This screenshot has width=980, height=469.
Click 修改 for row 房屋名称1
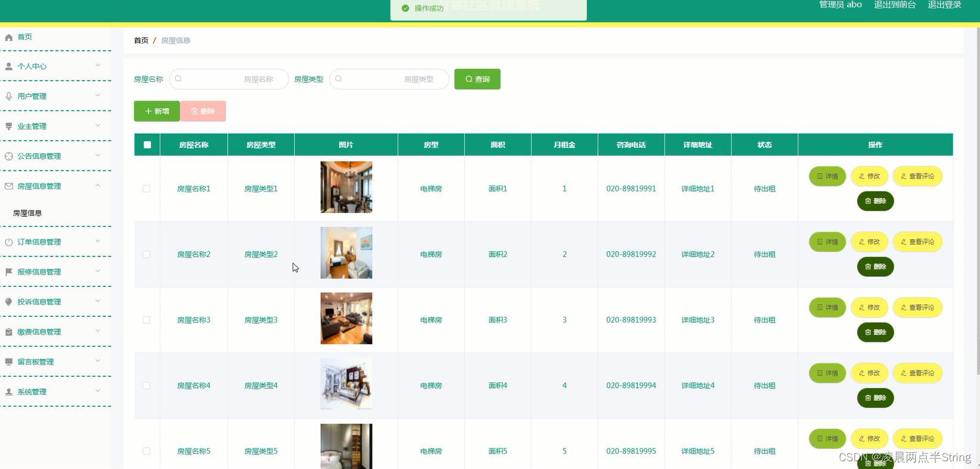coord(870,176)
